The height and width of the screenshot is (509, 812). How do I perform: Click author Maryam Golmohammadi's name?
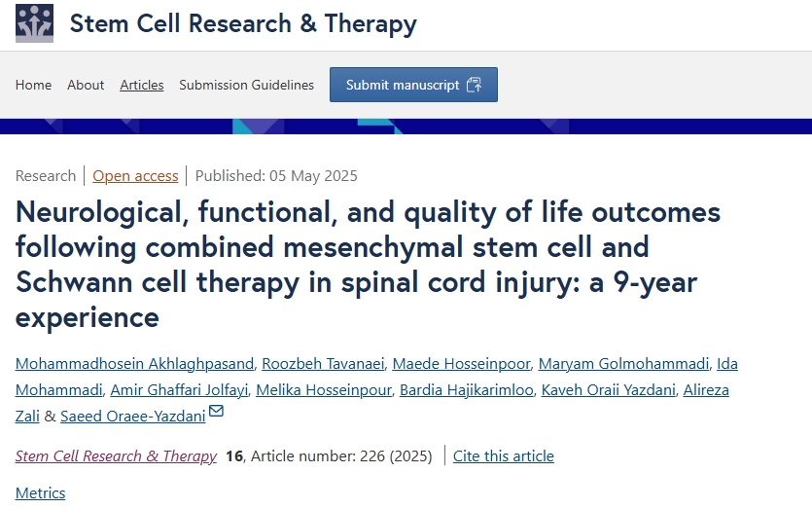(623, 364)
